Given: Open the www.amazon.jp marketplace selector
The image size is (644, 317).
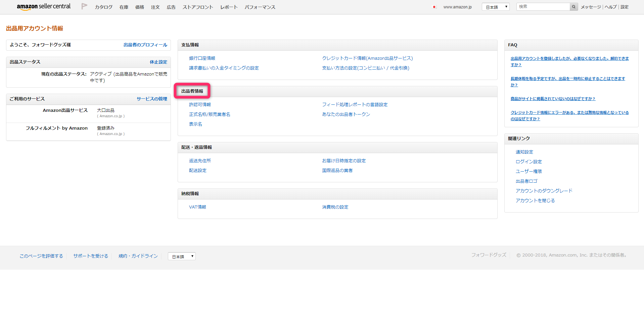Looking at the screenshot, I should tap(457, 6).
